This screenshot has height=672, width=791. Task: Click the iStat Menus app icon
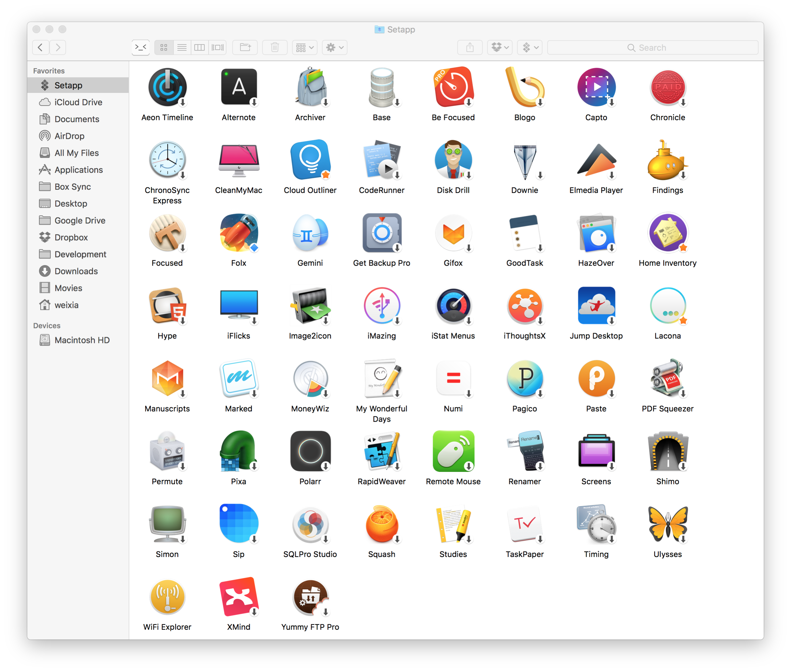click(x=453, y=306)
